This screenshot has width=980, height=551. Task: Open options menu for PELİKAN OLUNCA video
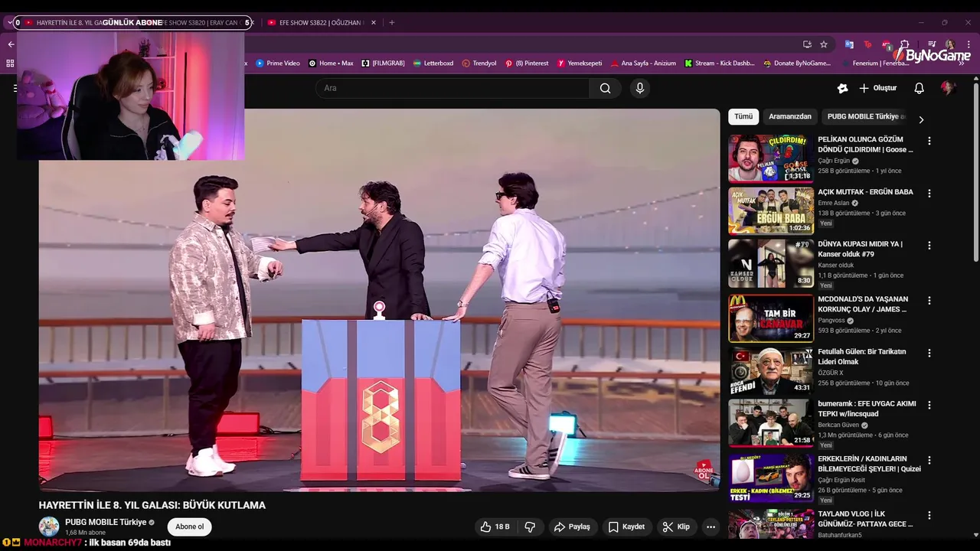click(x=929, y=141)
